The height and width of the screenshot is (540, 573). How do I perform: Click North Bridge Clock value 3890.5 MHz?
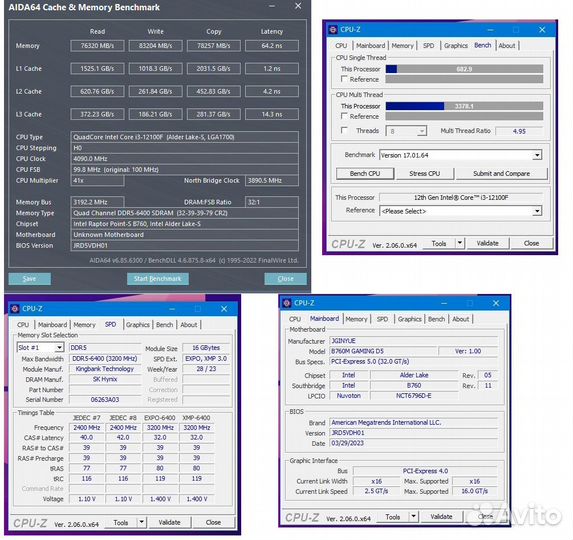pyautogui.click(x=272, y=180)
